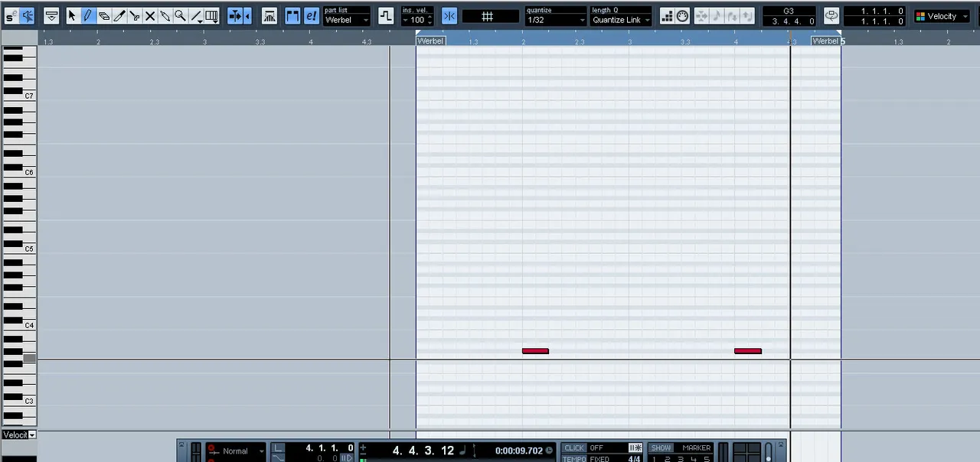Toggle the Solo Editor button
Viewport: 980px width, 462px height.
click(x=11, y=16)
